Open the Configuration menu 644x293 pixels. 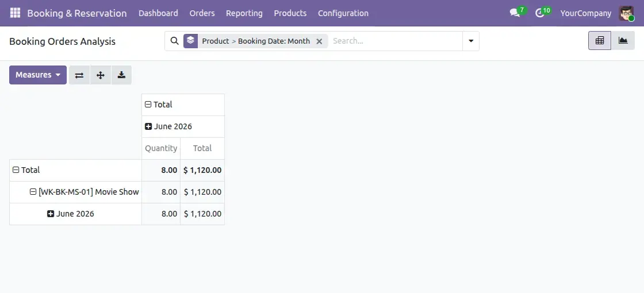click(x=343, y=13)
